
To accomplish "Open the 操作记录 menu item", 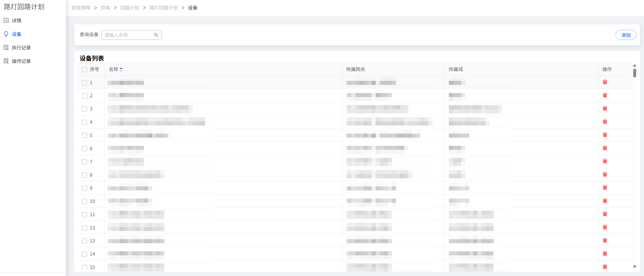I will (21, 61).
